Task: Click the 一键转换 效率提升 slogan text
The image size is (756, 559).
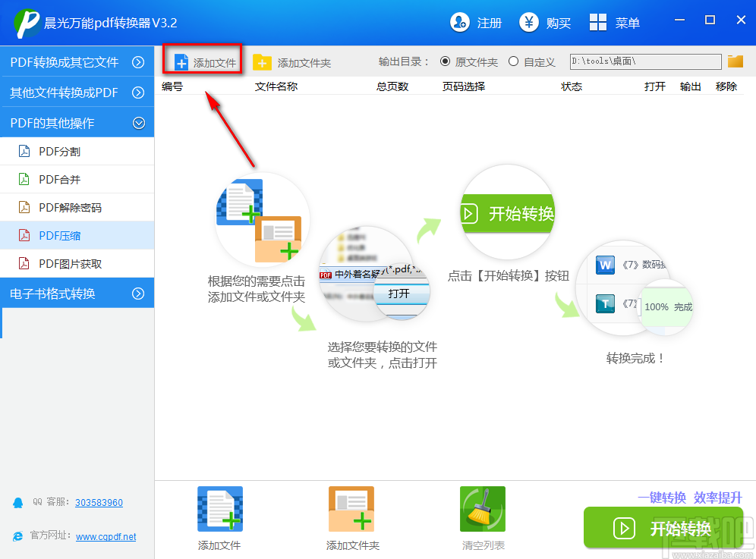Action: tap(690, 498)
